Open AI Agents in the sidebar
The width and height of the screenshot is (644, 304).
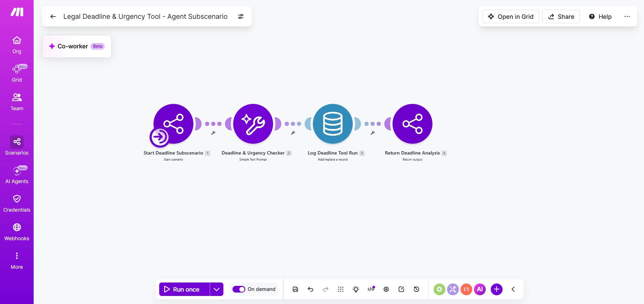[17, 175]
